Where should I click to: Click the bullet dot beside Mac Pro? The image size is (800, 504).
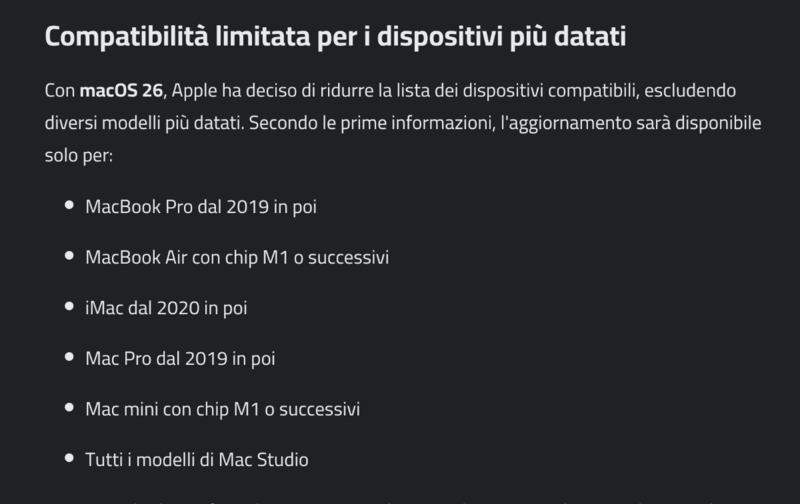69,358
